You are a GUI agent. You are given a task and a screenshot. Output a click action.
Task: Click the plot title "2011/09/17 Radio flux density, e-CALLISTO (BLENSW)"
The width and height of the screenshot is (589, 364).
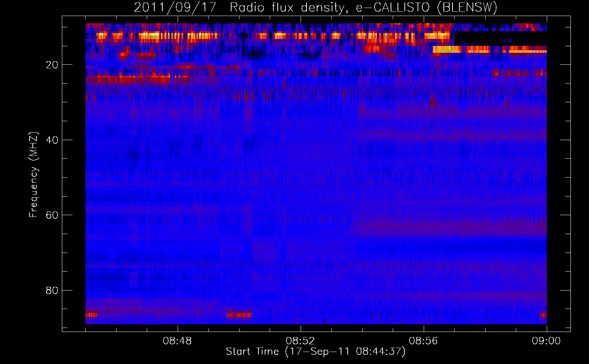[316, 8]
